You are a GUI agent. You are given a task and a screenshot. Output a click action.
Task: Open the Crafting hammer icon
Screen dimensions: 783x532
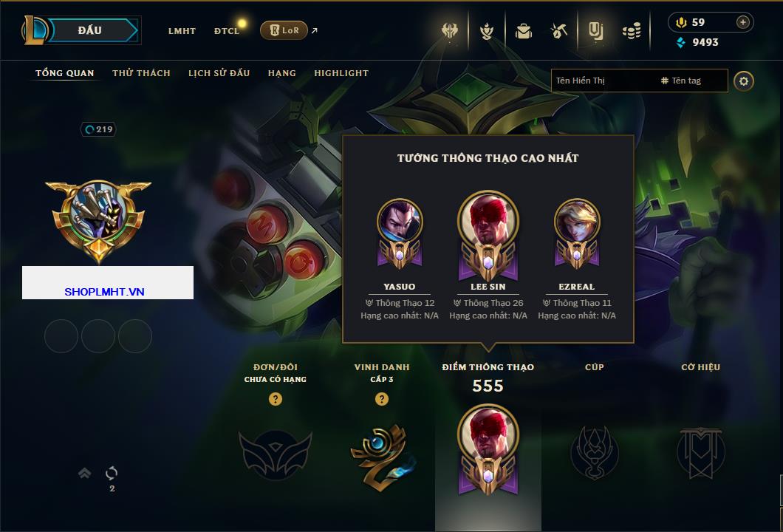pos(559,32)
